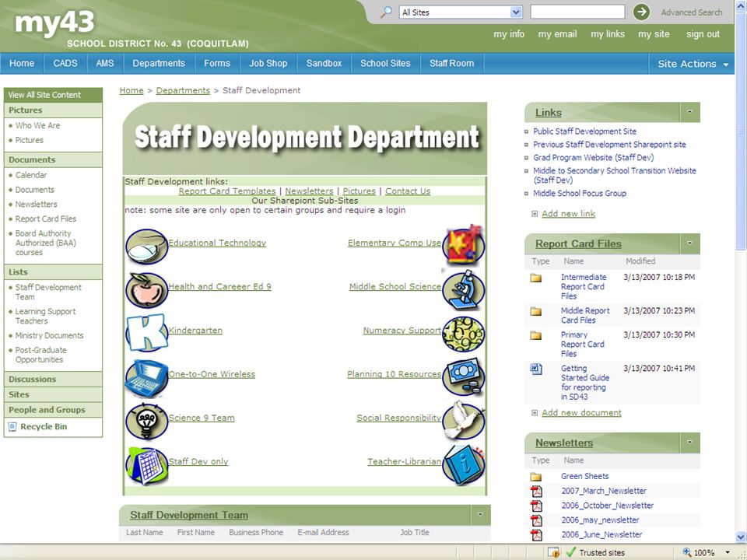
Task: Open the Departments breadcrumb link
Action: point(183,90)
